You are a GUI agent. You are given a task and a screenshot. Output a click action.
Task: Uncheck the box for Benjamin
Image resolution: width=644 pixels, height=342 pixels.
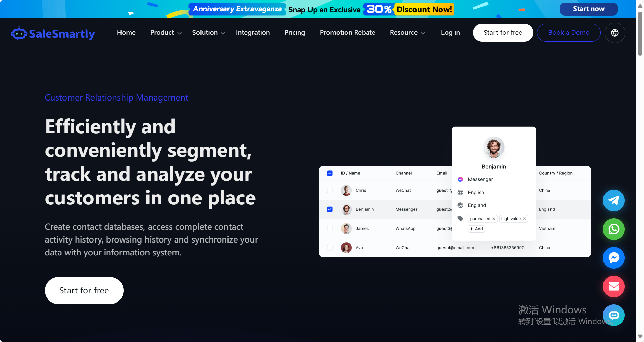click(330, 209)
